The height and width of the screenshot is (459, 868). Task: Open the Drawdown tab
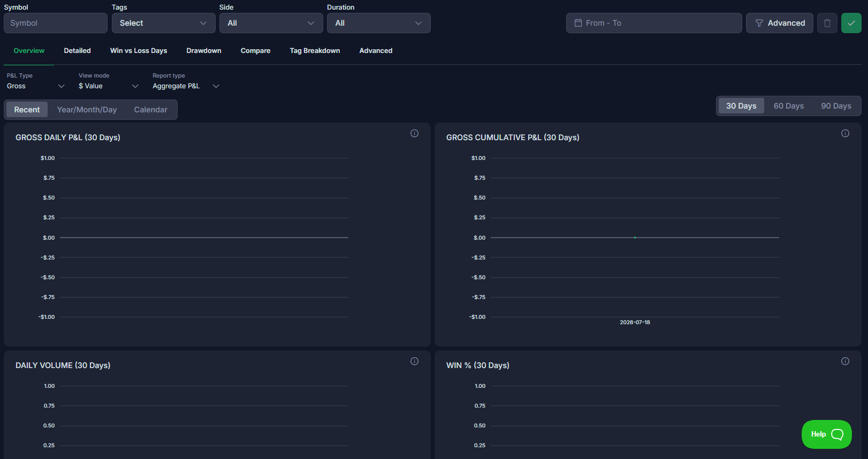point(204,51)
